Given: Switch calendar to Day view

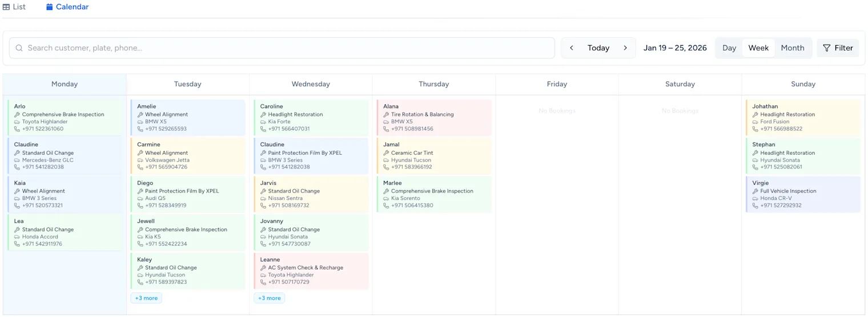Looking at the screenshot, I should click(729, 48).
